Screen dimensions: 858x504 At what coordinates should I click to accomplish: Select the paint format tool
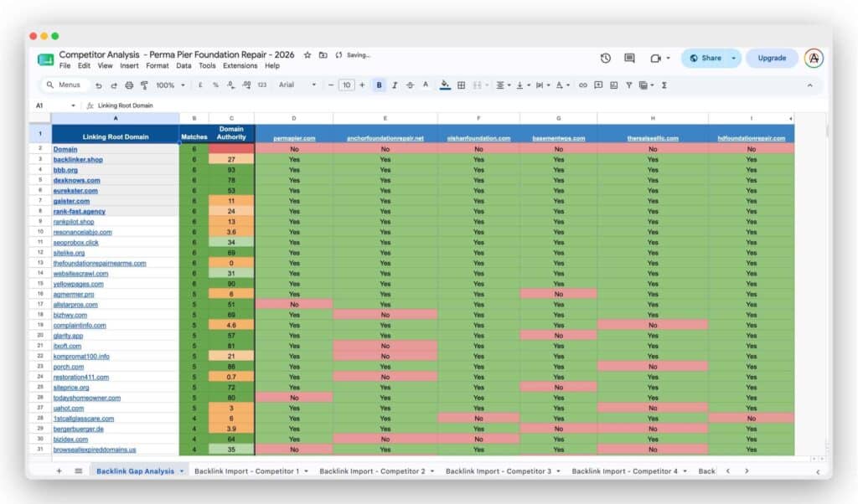[144, 85]
